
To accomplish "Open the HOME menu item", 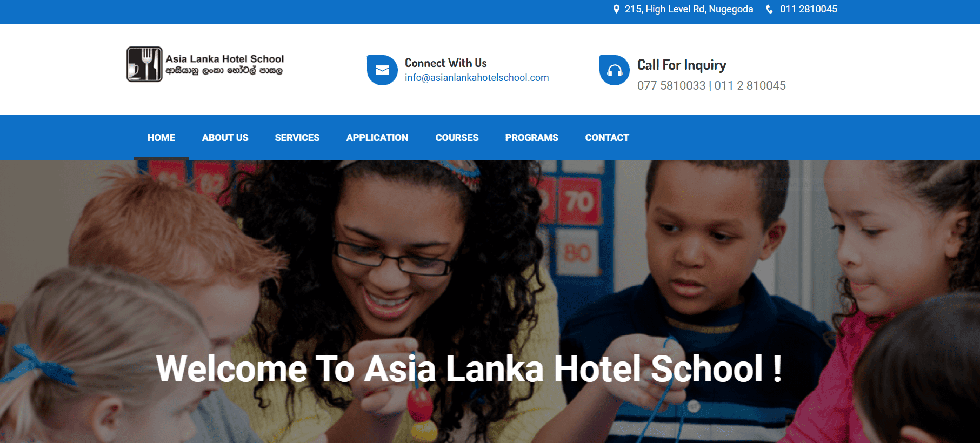I will click(x=161, y=138).
